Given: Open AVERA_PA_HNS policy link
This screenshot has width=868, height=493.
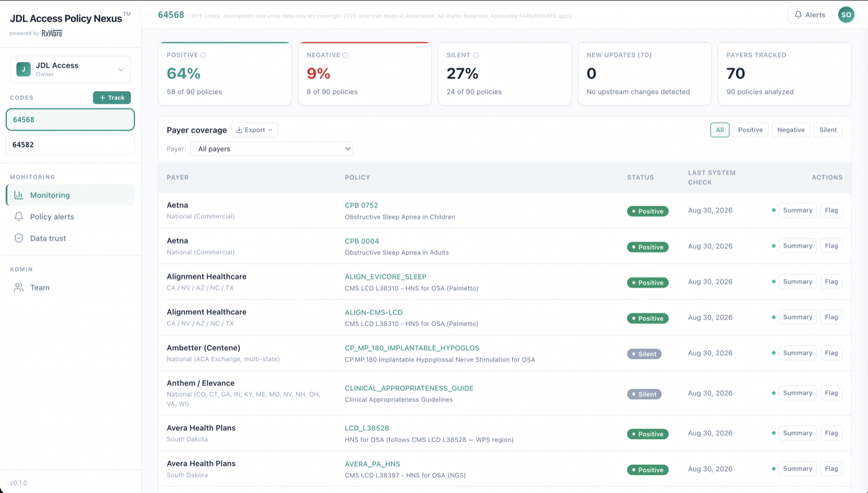Looking at the screenshot, I should click(373, 464).
